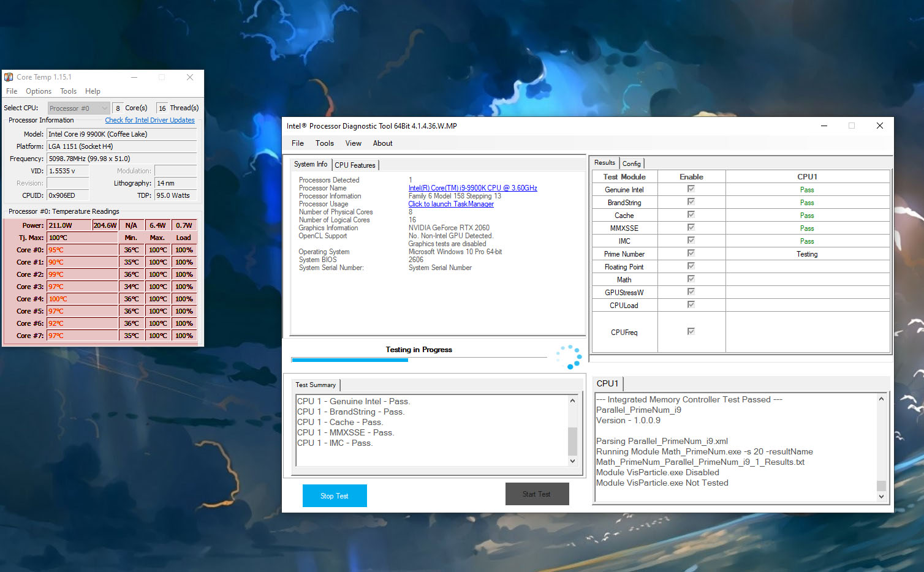Screen dimensions: 924x572
Task: Toggle the IMC test checkbox
Action: coord(691,241)
